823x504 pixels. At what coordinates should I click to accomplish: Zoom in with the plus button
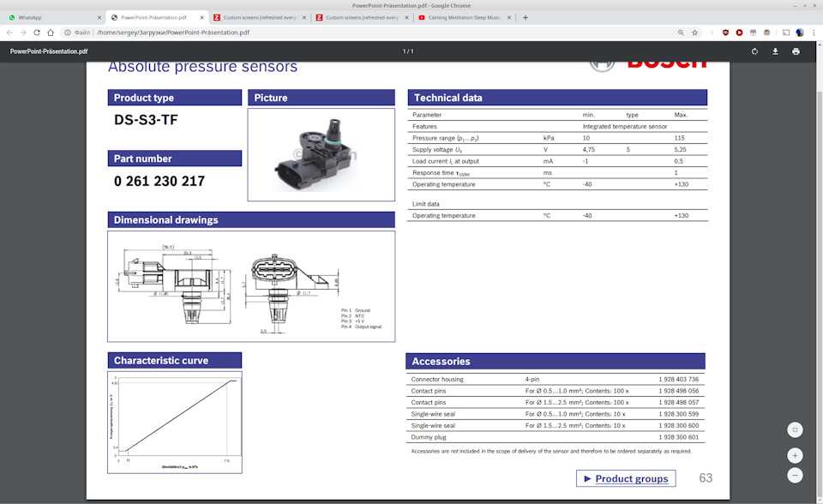click(x=795, y=455)
